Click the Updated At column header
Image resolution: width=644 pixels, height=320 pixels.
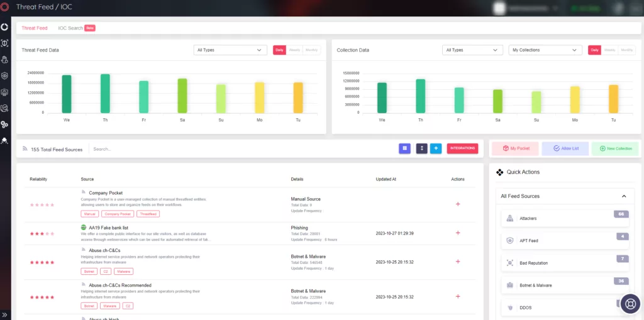click(386, 180)
